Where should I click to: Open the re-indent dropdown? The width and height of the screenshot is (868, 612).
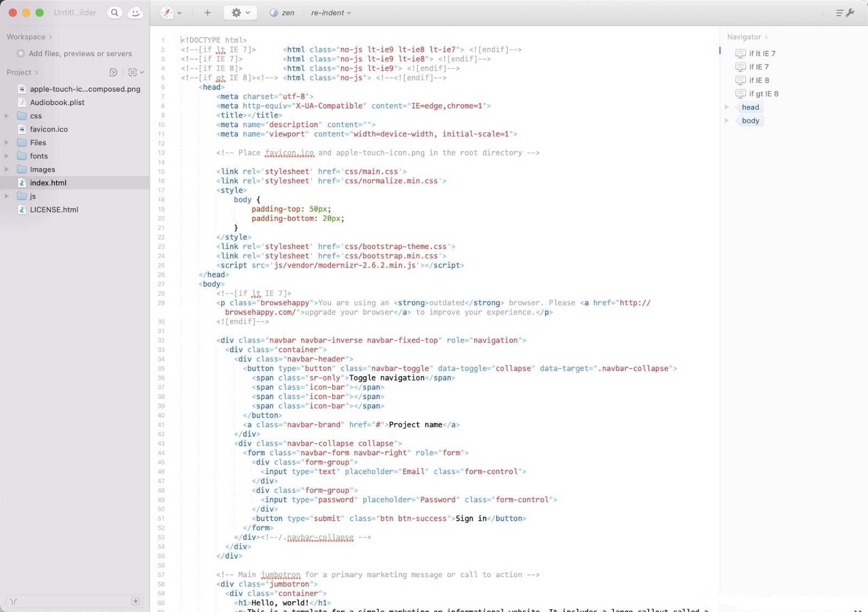[x=331, y=12]
